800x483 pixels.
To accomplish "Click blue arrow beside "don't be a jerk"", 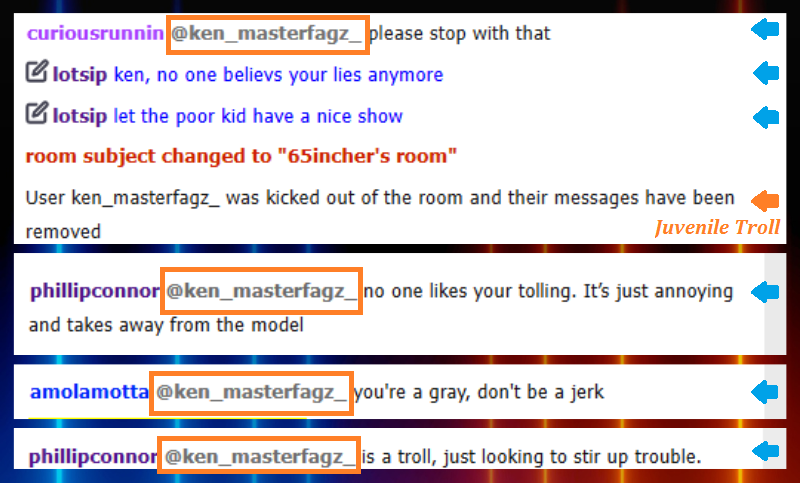I will point(765,392).
